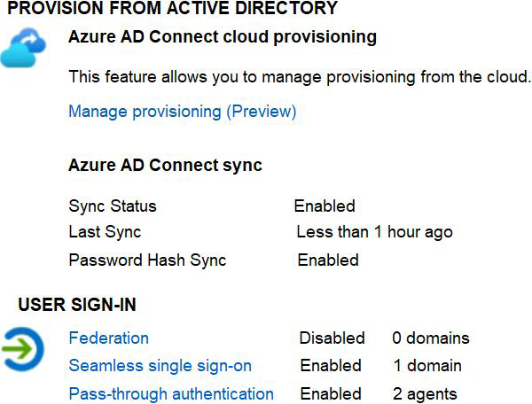Open the Manage provisioning (Preview) link
The width and height of the screenshot is (532, 404).
(182, 112)
